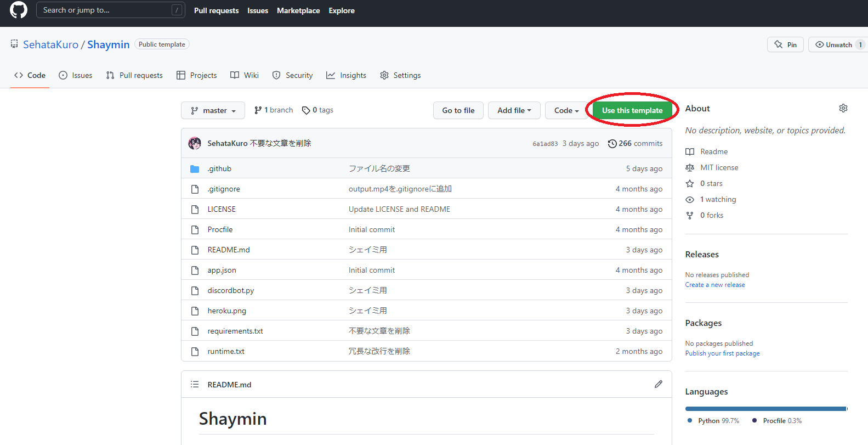Open the discordbot.py file

[231, 290]
